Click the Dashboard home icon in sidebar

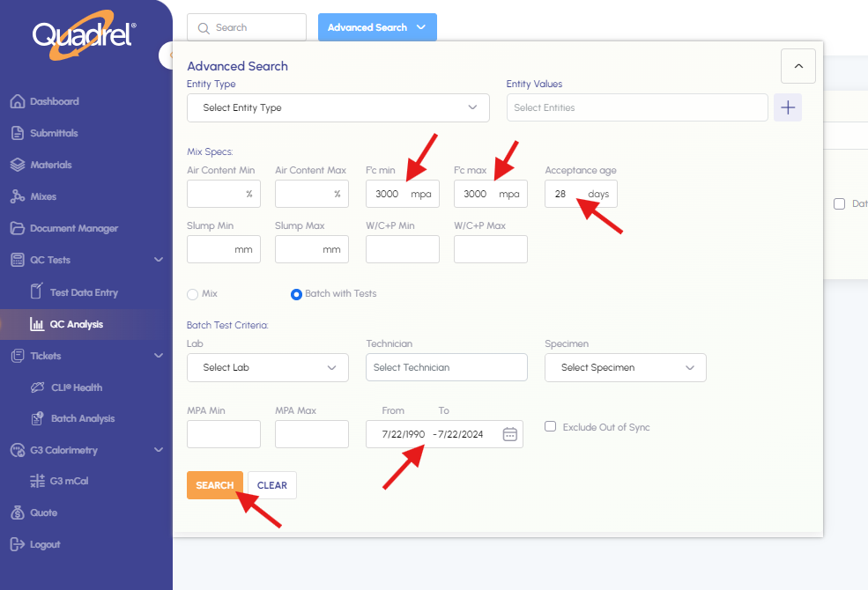(x=17, y=101)
